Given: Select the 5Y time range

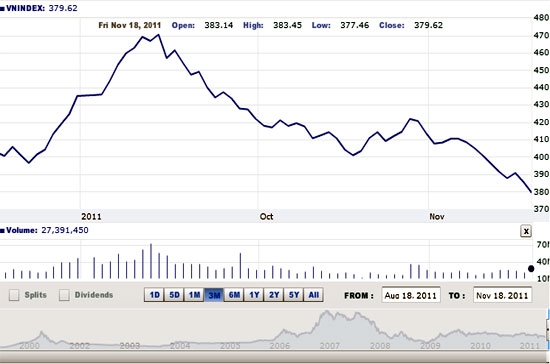Looking at the screenshot, I should [294, 295].
